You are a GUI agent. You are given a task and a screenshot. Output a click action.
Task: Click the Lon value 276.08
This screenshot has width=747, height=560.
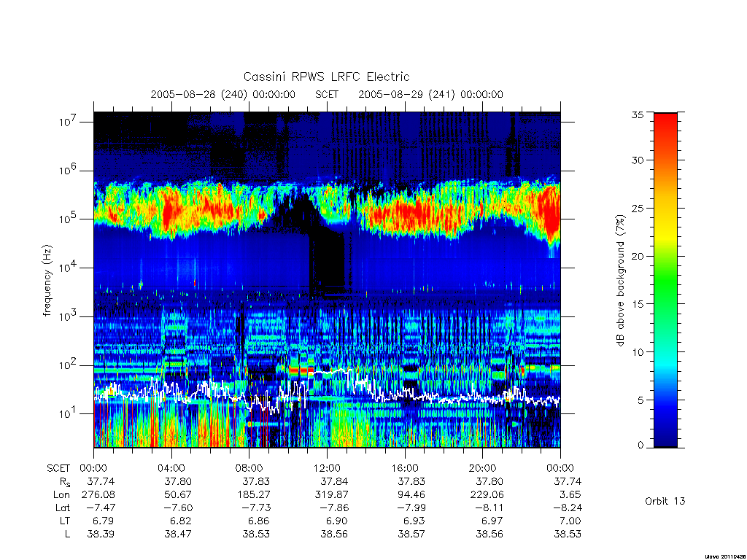98,495
